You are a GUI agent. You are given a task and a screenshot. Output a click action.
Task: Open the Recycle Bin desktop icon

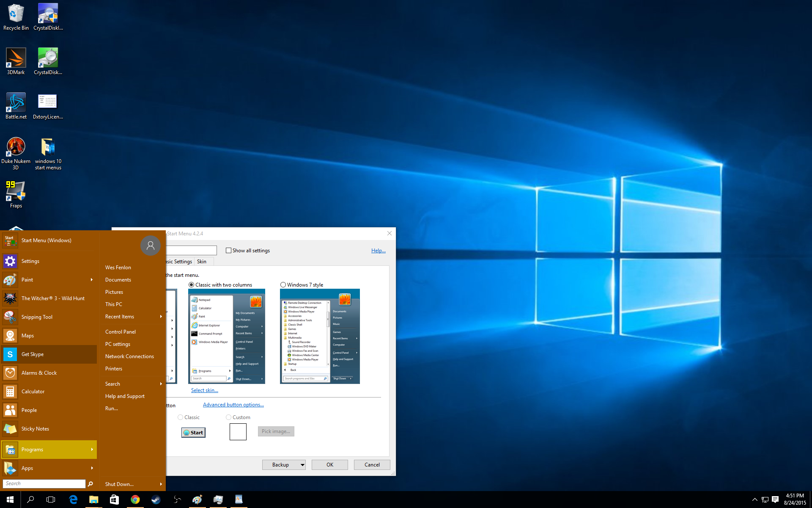[x=16, y=17]
